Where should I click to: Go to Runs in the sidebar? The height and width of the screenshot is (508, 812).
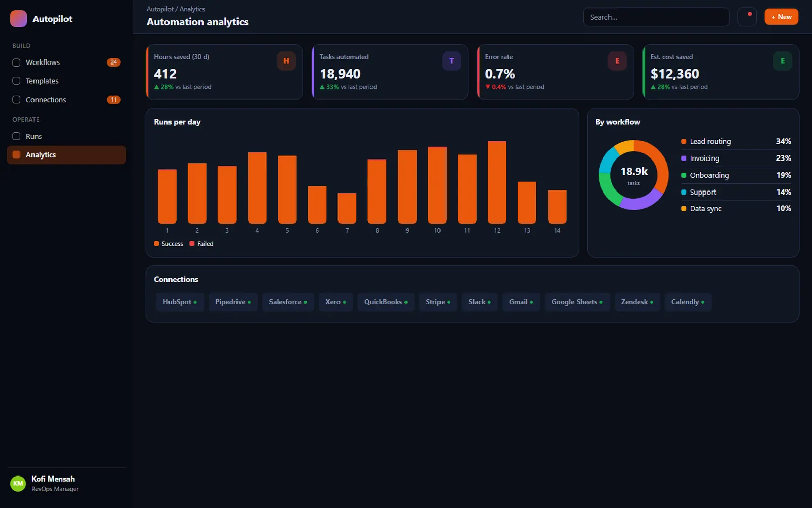tap(66, 136)
